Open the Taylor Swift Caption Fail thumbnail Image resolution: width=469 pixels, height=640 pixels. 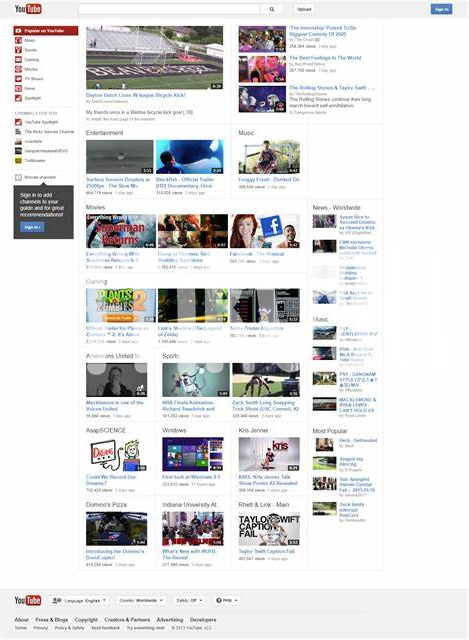(269, 529)
